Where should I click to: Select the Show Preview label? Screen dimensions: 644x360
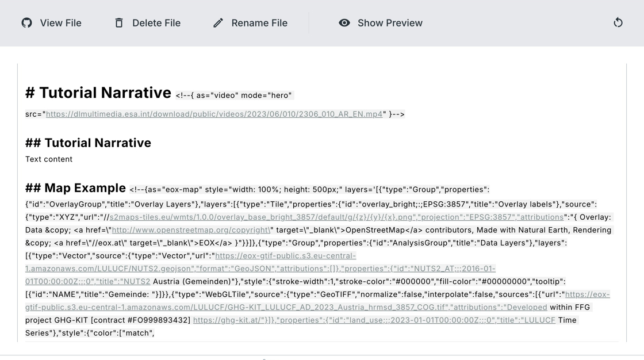click(390, 23)
